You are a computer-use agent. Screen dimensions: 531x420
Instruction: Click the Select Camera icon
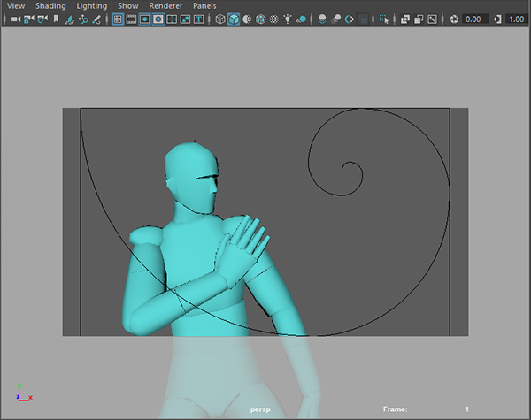pyautogui.click(x=15, y=19)
